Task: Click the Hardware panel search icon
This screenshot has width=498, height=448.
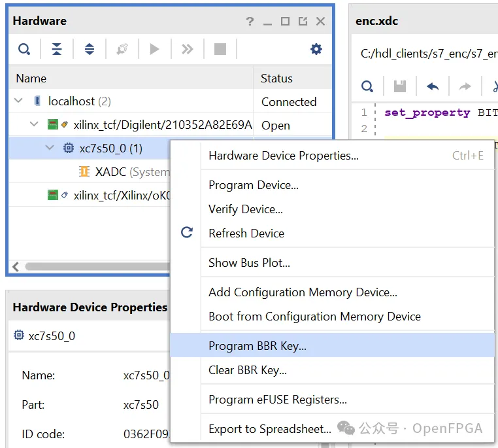Action: (24, 49)
